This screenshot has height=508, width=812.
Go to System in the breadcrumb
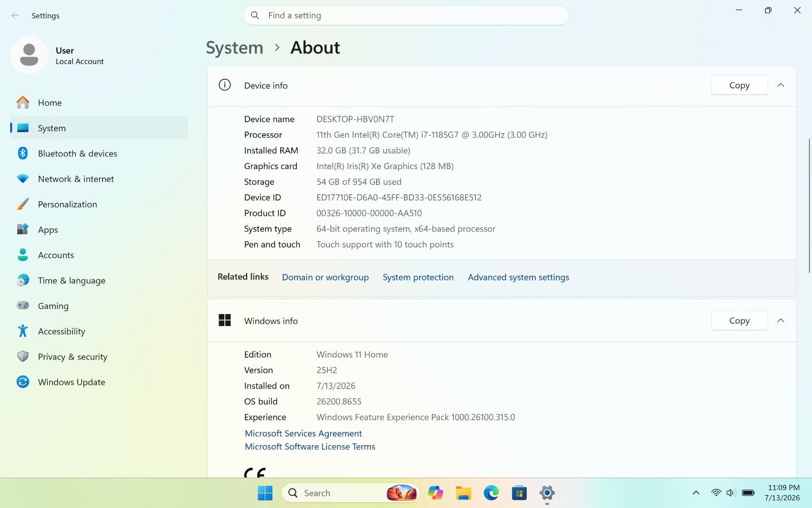click(234, 48)
